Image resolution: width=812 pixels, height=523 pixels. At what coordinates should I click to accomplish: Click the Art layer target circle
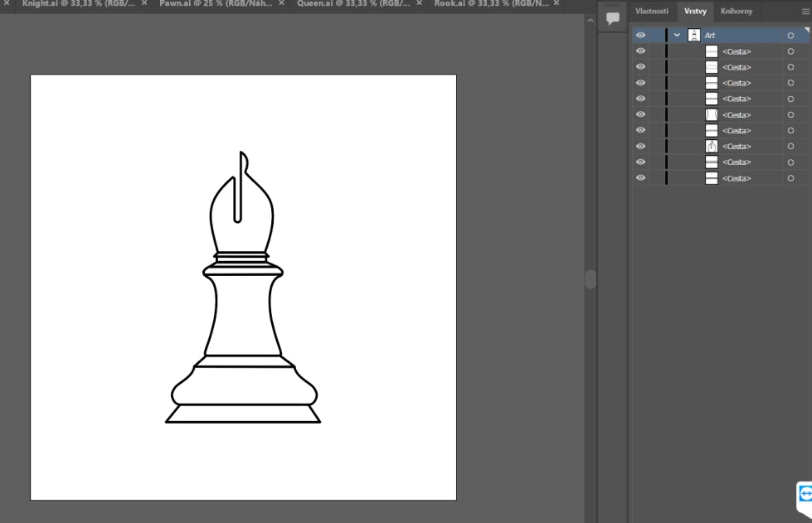[x=790, y=36]
